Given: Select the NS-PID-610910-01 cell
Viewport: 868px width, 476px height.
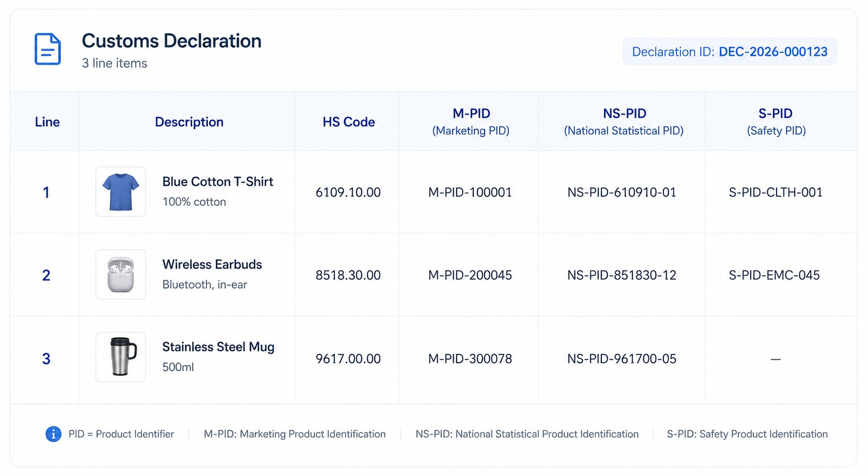Looking at the screenshot, I should (x=622, y=193).
